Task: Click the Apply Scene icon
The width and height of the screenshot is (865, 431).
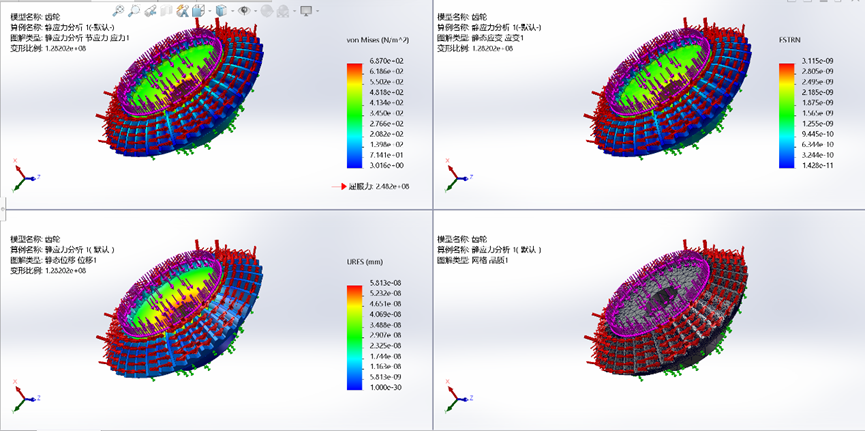Action: pos(282,11)
